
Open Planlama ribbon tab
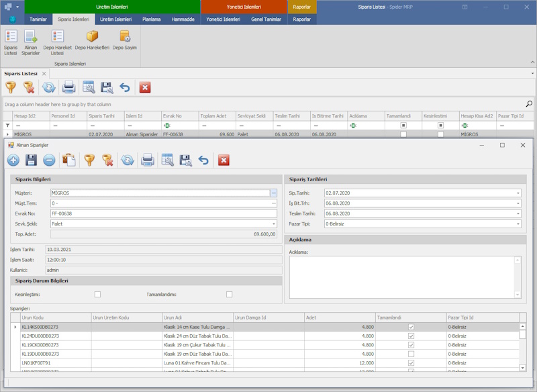click(x=152, y=19)
